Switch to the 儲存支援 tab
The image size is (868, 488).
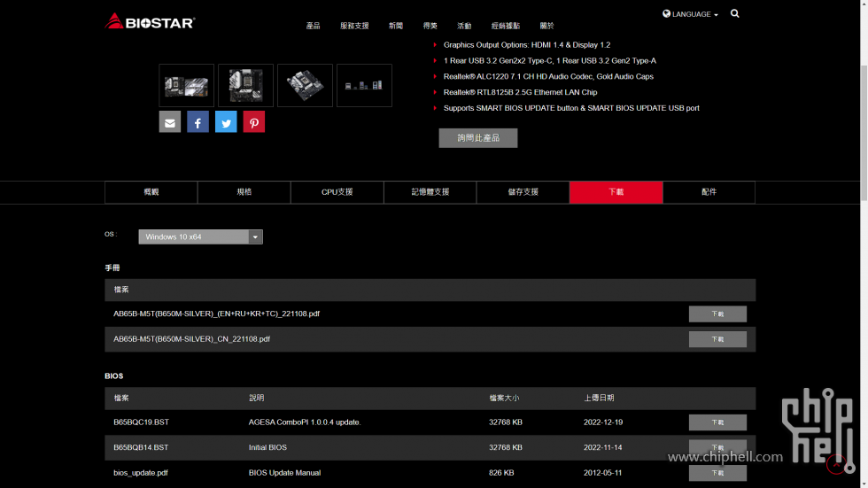(523, 192)
